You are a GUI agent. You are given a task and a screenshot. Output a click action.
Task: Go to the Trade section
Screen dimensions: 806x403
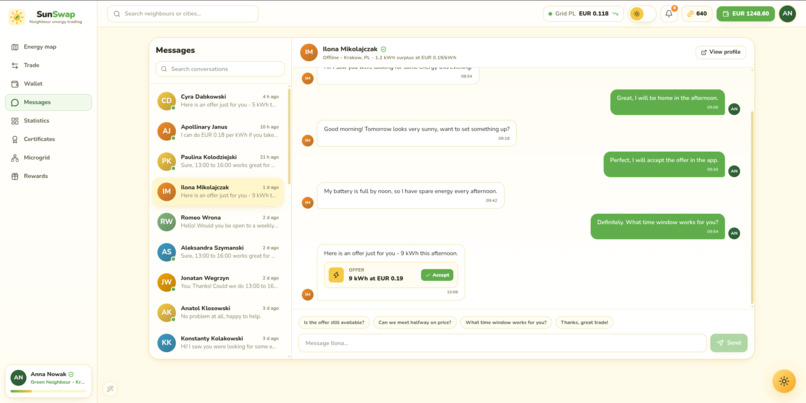(x=48, y=65)
